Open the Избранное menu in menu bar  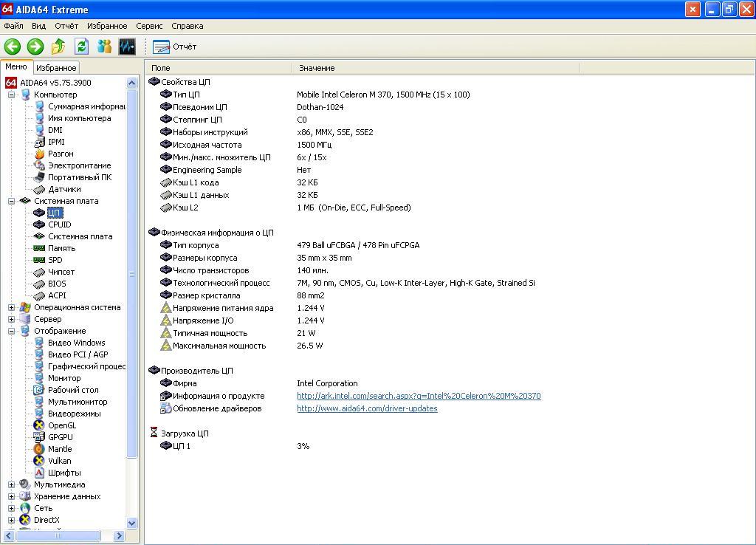pyautogui.click(x=107, y=26)
